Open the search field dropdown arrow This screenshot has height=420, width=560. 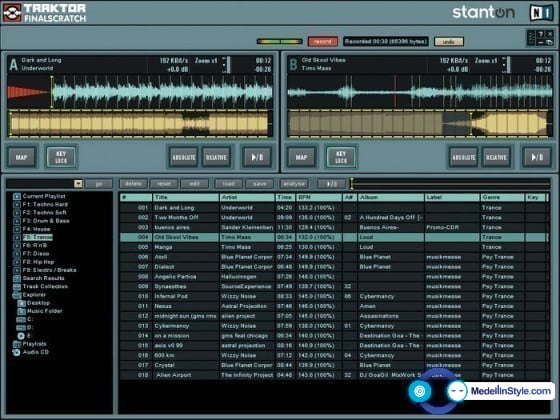[78, 184]
